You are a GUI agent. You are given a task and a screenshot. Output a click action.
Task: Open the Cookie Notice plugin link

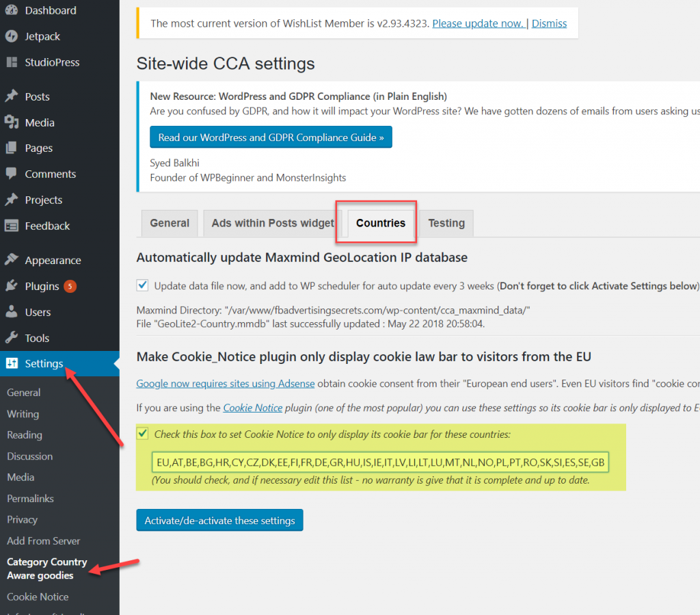click(253, 407)
